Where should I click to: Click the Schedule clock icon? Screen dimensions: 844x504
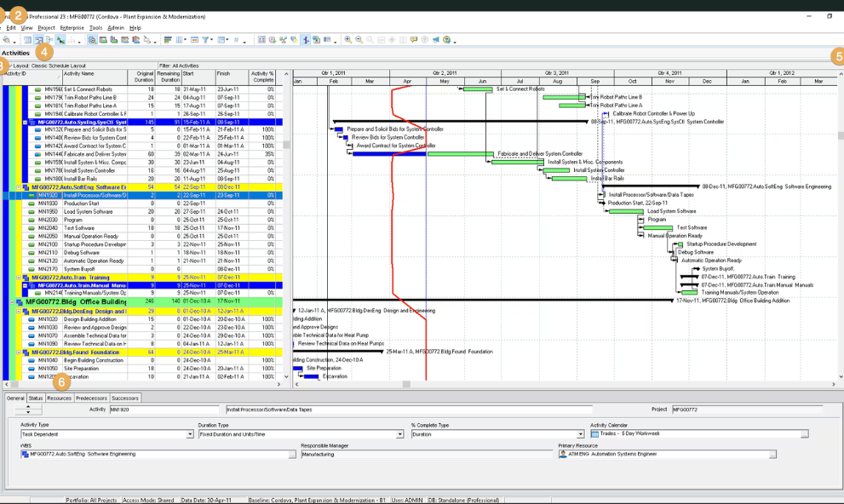[x=273, y=40]
